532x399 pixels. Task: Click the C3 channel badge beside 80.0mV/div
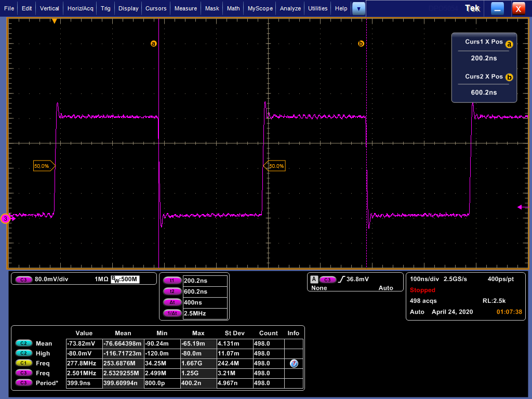pos(23,280)
